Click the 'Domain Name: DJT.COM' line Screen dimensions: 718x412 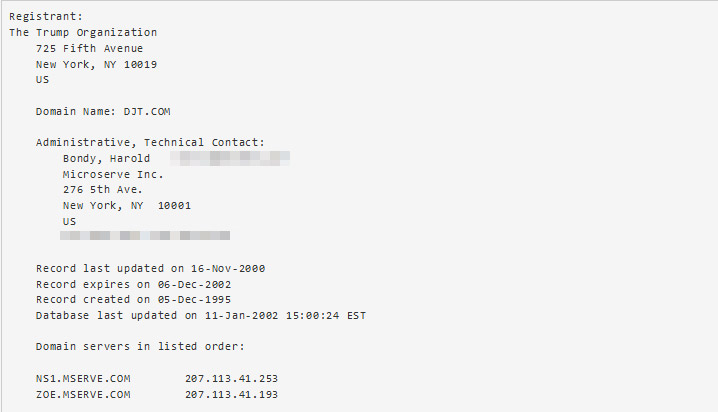[103, 112]
